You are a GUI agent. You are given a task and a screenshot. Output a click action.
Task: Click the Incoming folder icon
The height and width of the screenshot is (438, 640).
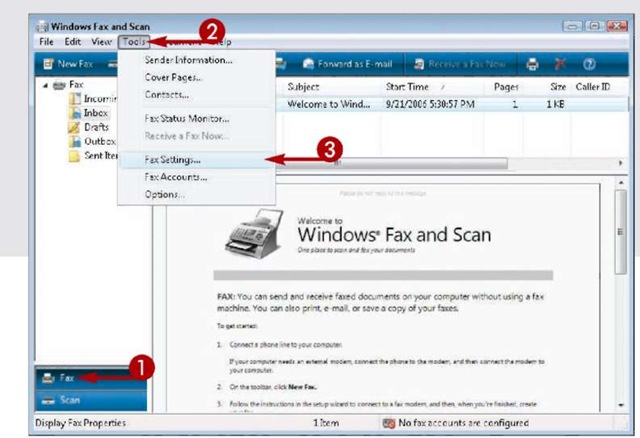tap(75, 99)
